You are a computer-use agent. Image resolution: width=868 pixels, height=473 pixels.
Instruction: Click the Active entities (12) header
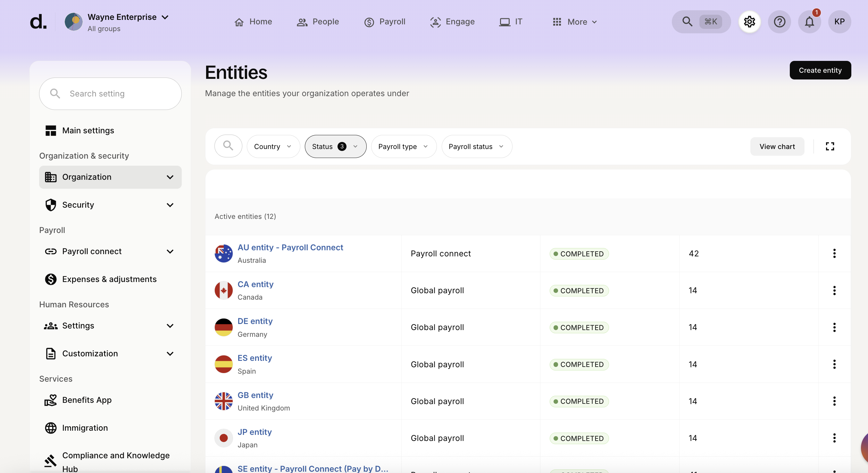[x=245, y=216]
